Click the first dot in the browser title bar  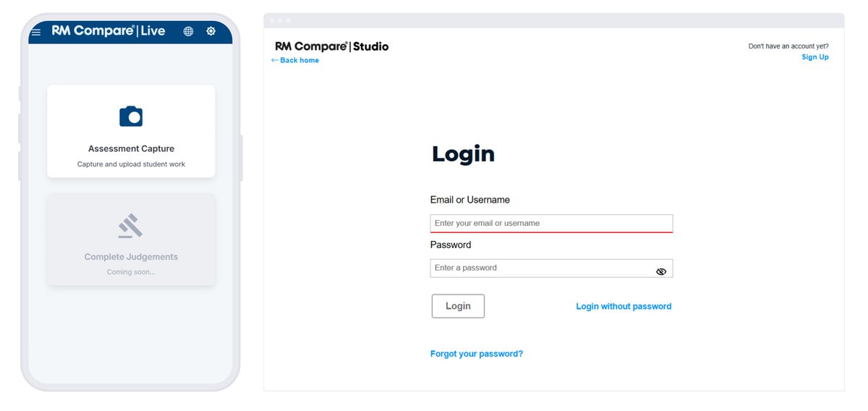[x=272, y=20]
